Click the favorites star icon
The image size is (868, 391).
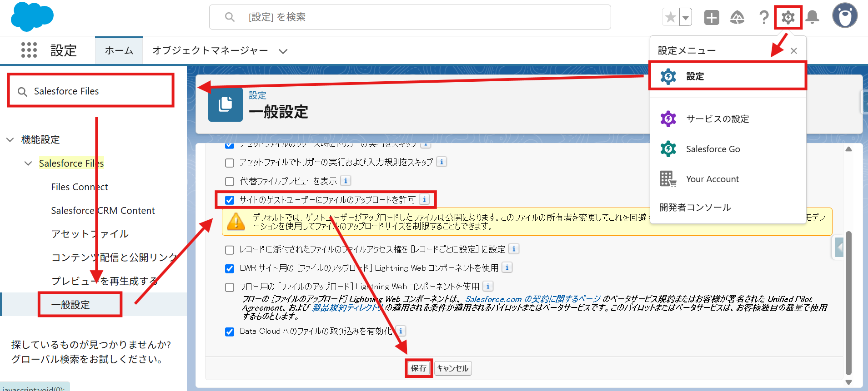[671, 18]
